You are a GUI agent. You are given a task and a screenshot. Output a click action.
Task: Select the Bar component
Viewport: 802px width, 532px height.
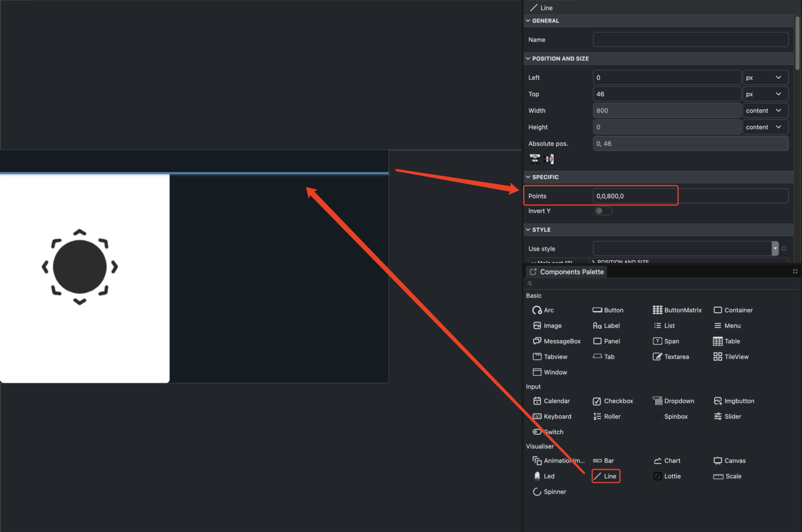603,460
